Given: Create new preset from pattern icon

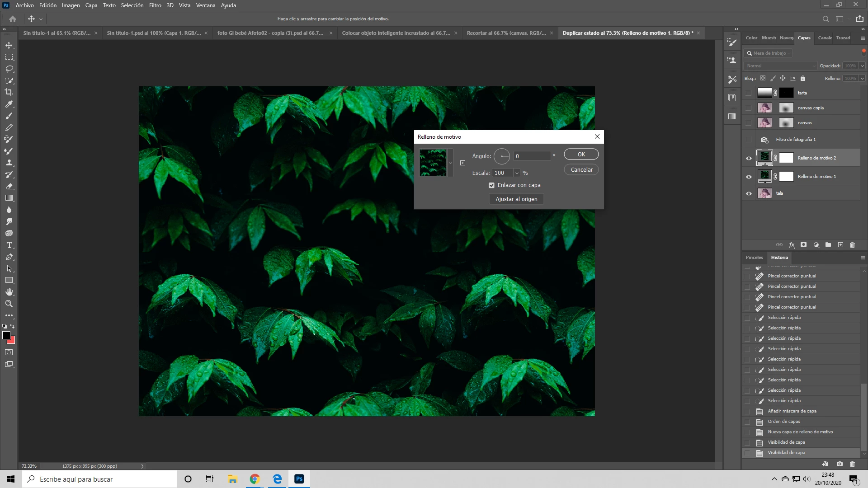Looking at the screenshot, I should tap(462, 163).
